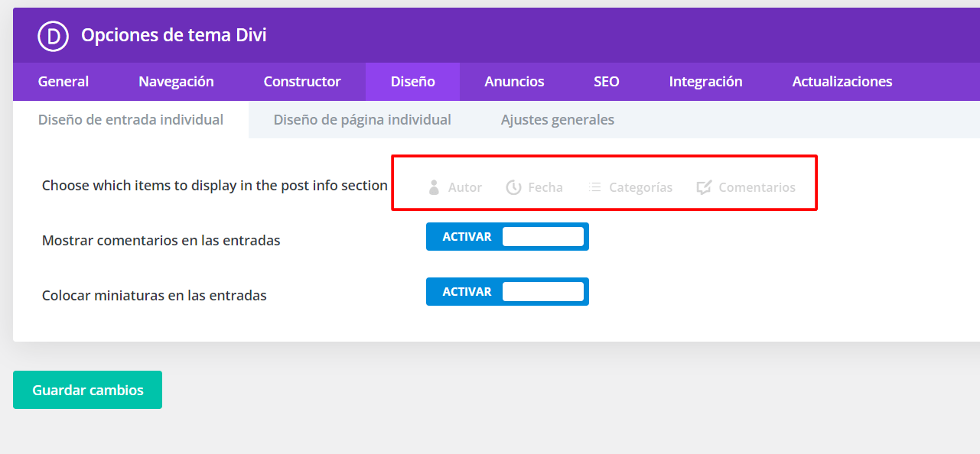
Task: Click Colocar miniaturas en las entradas label
Action: (x=155, y=295)
